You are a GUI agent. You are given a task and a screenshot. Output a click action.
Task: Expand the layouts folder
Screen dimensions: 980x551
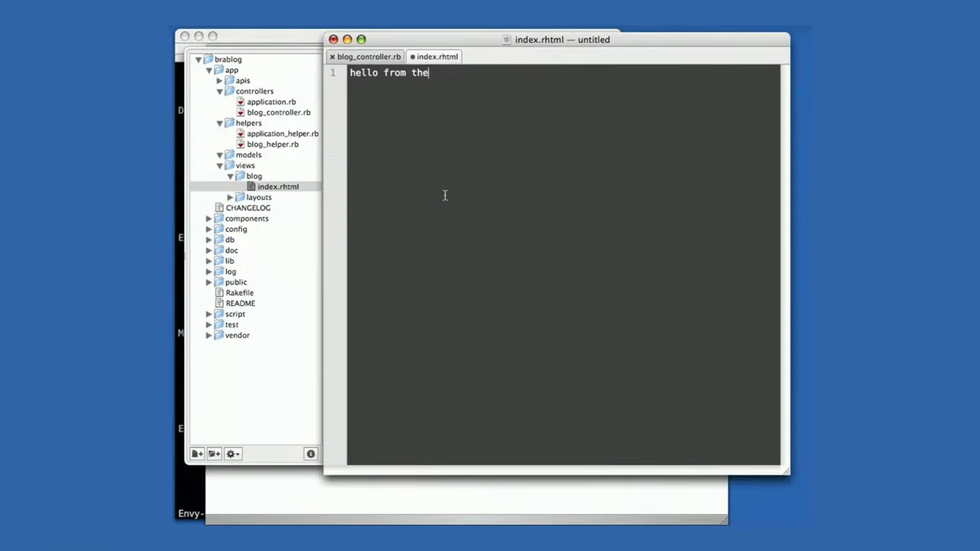point(230,197)
